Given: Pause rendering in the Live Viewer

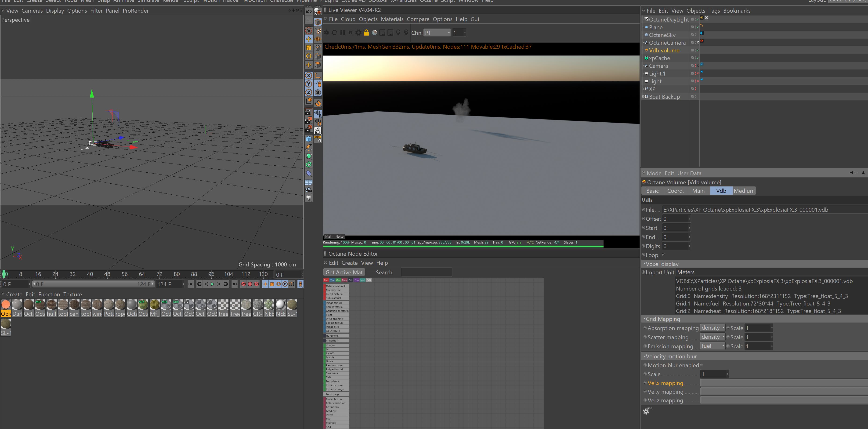Looking at the screenshot, I should click(342, 33).
